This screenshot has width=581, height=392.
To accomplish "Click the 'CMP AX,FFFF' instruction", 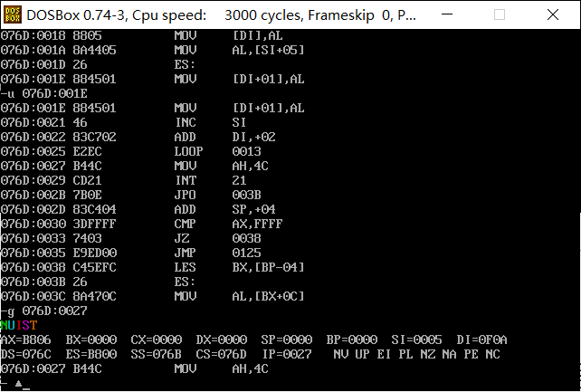I will pos(229,224).
